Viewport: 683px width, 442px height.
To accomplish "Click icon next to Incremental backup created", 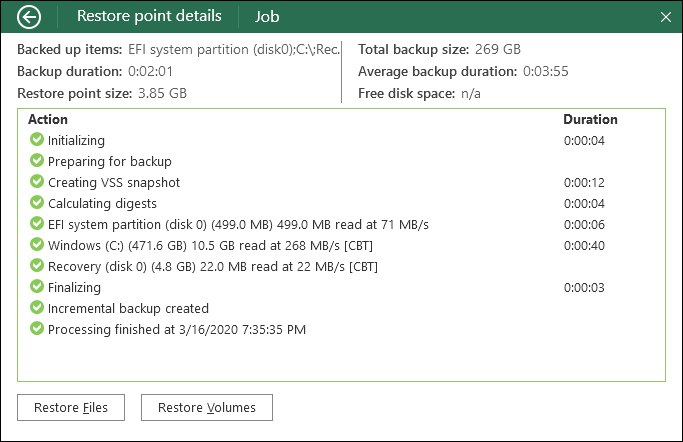I will point(37,308).
